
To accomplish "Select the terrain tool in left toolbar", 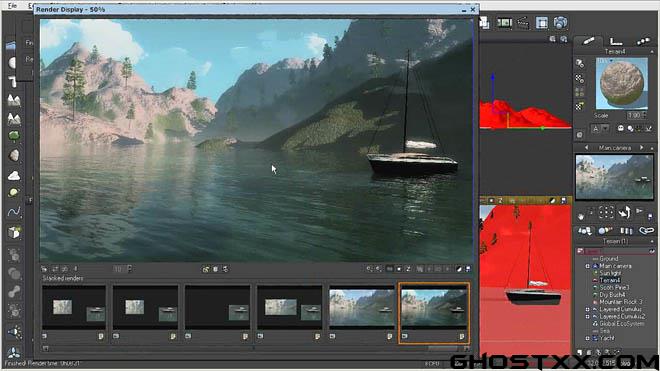I will tap(13, 100).
